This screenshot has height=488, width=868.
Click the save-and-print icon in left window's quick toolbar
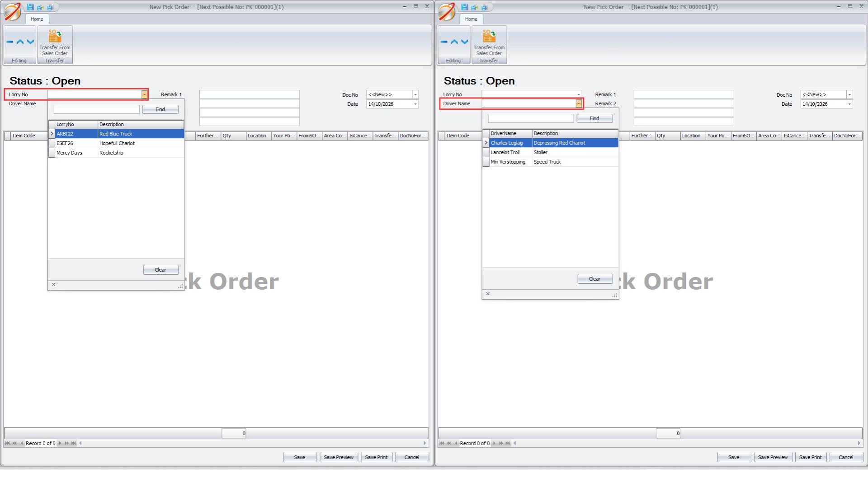pos(50,7)
